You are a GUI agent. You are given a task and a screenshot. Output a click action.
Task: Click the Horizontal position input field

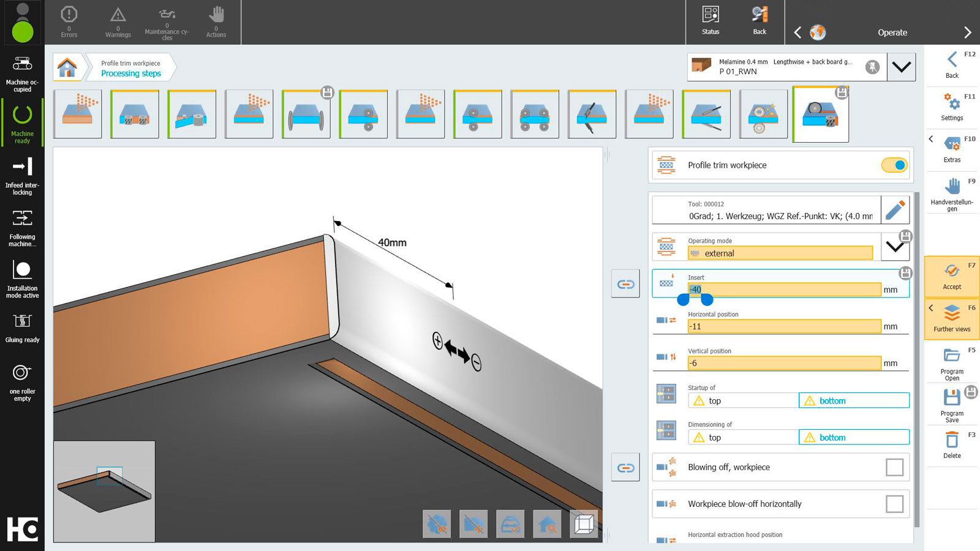[784, 326]
